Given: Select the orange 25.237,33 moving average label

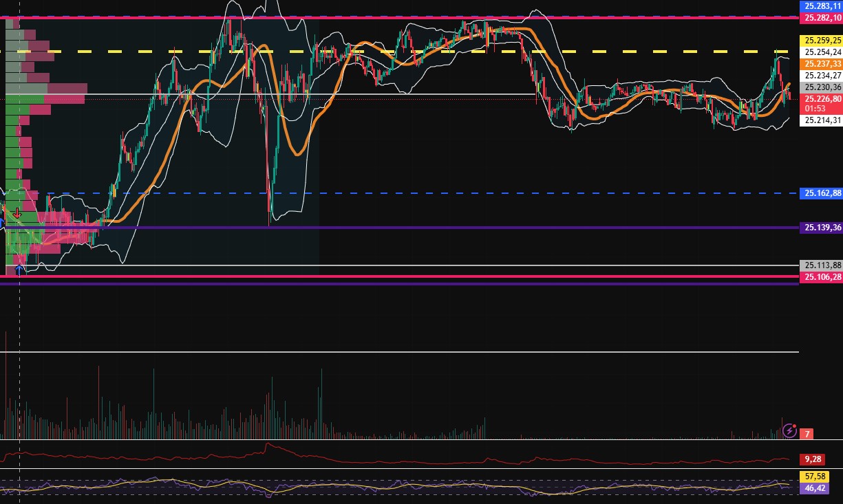Looking at the screenshot, I should pos(822,63).
